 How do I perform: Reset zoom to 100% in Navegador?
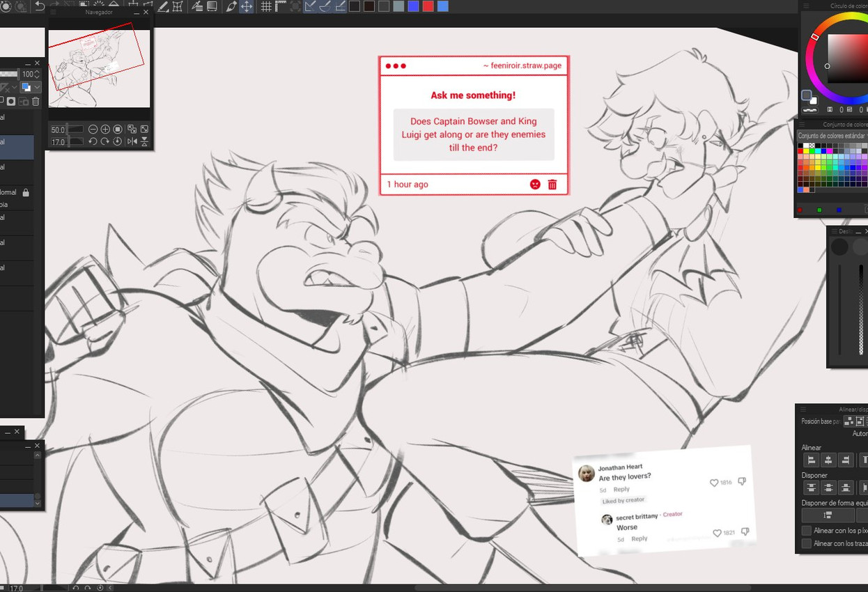[118, 130]
